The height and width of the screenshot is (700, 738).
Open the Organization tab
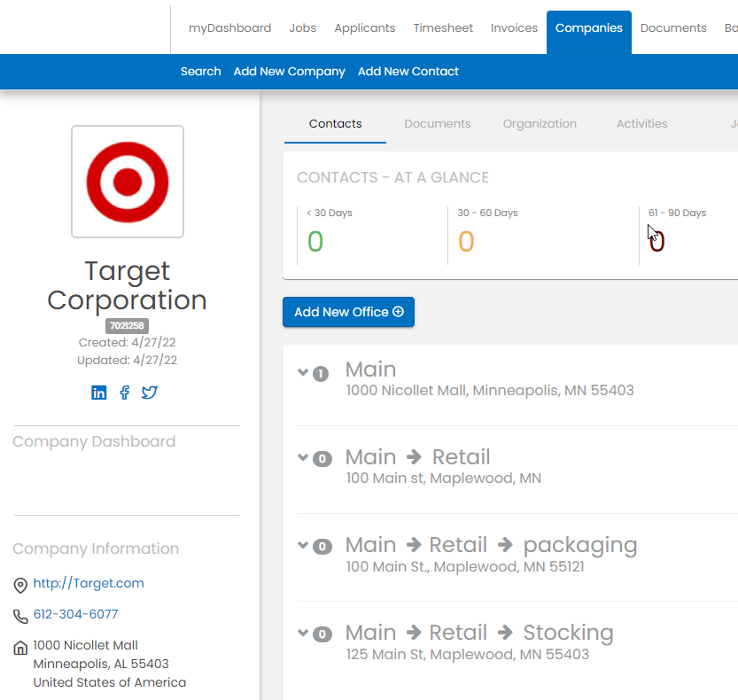click(540, 124)
